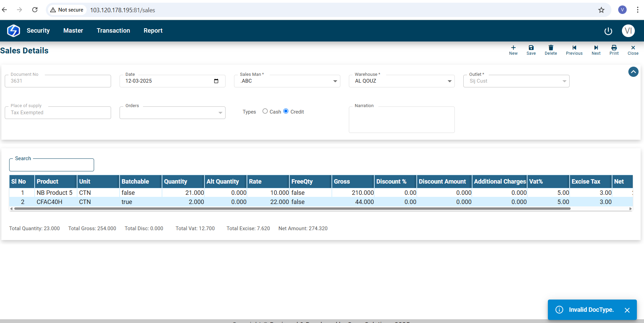The height and width of the screenshot is (323, 644).
Task: Click into the Search input field
Action: (52, 165)
